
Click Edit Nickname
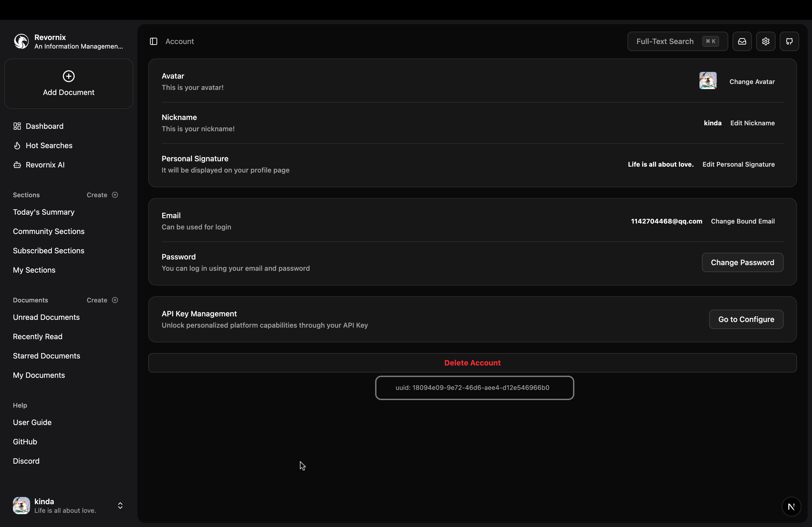(752, 123)
